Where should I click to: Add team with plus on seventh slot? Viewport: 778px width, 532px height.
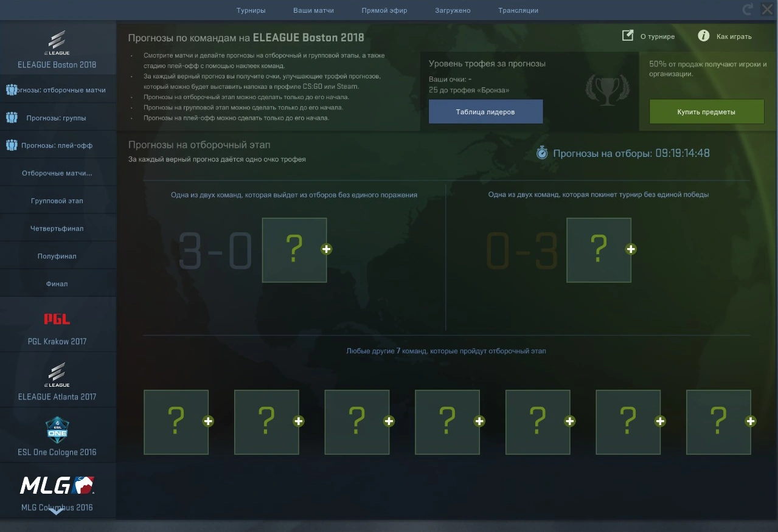[751, 421]
